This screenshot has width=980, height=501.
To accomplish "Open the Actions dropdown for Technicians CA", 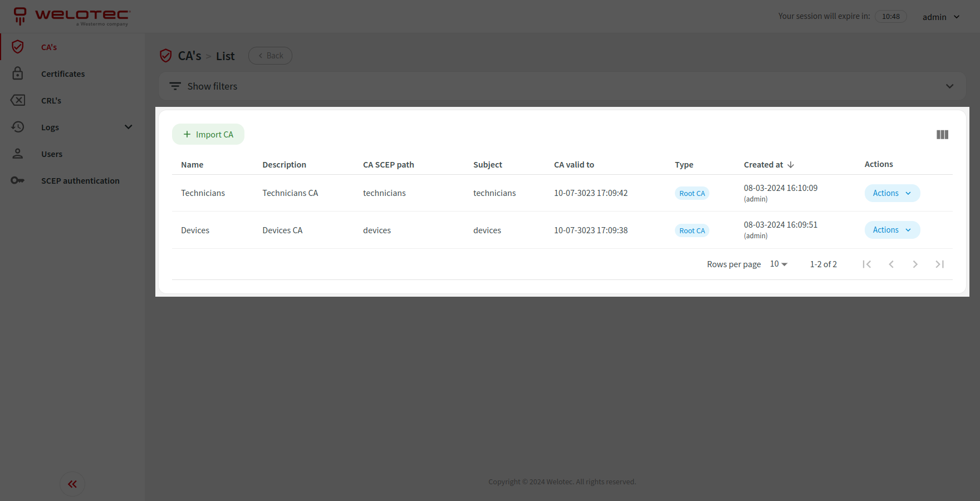I will 891,193.
